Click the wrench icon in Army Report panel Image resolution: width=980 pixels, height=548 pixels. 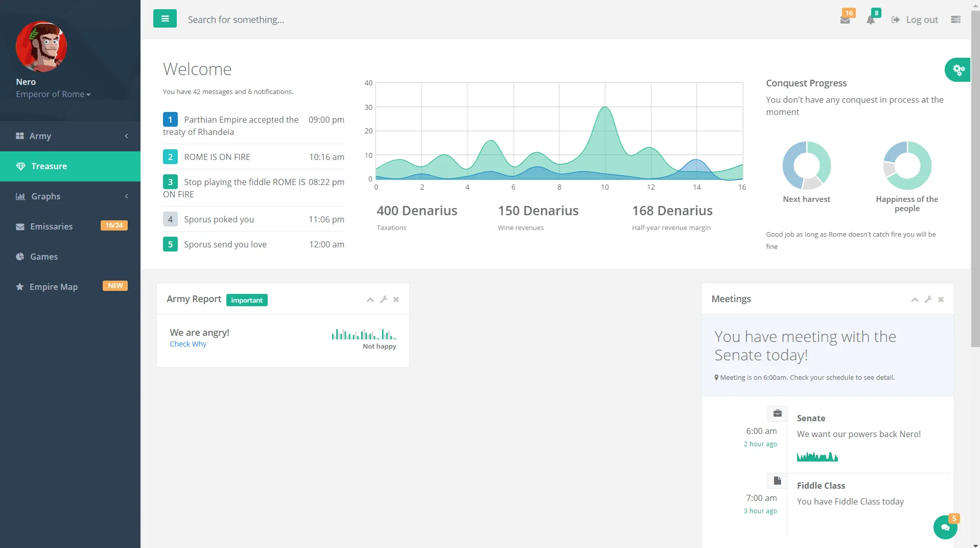384,300
